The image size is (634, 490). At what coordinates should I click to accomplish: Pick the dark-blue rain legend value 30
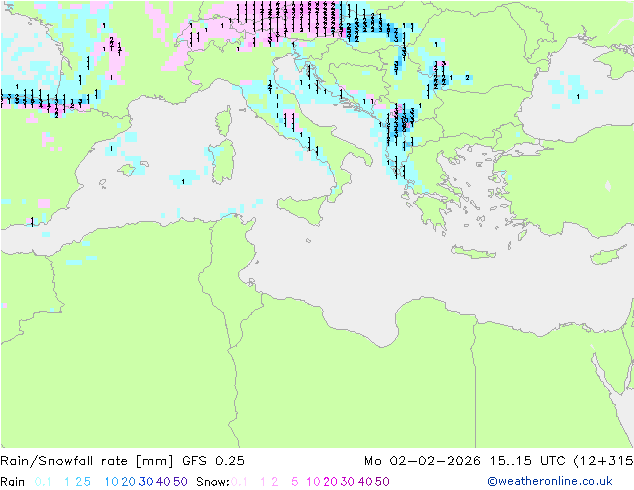point(146,482)
